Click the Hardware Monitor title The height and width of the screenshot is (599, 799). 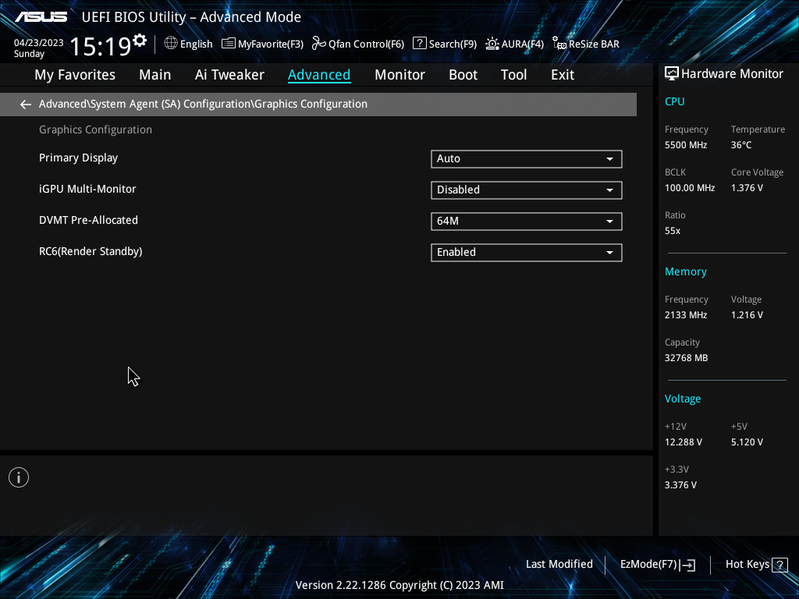click(x=732, y=74)
